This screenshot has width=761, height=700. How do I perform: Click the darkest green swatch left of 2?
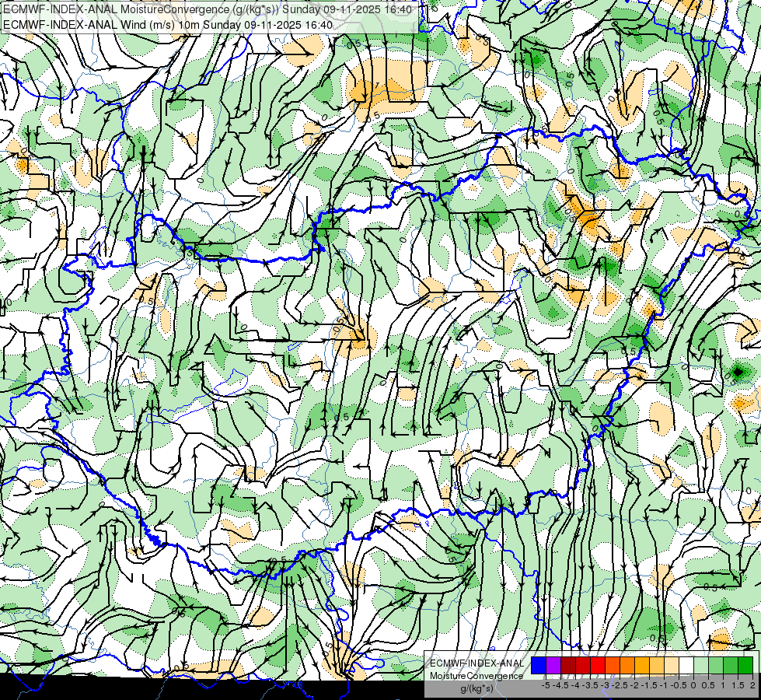tap(745, 666)
